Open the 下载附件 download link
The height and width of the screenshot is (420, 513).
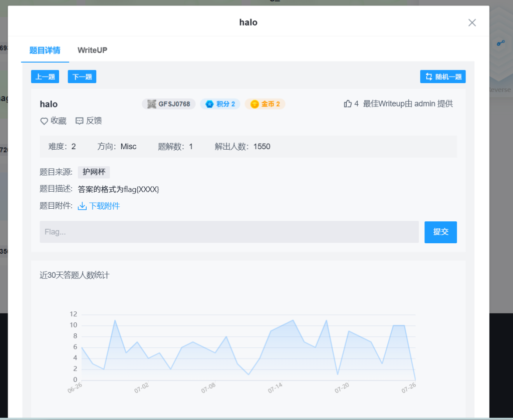point(104,206)
